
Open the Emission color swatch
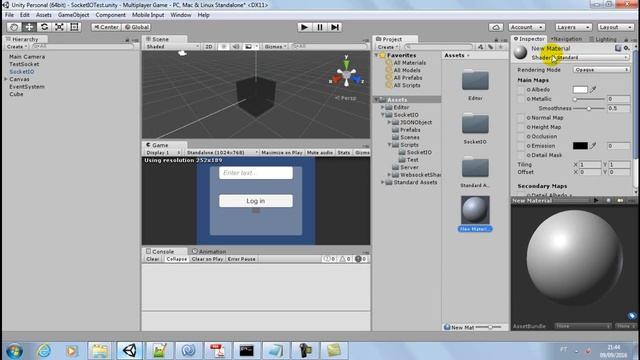click(580, 146)
